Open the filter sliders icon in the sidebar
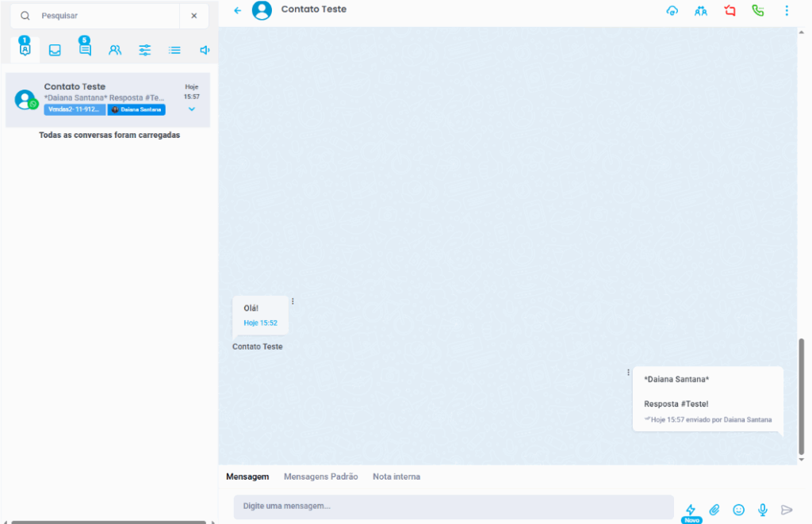Image resolution: width=812 pixels, height=524 pixels. coord(145,50)
